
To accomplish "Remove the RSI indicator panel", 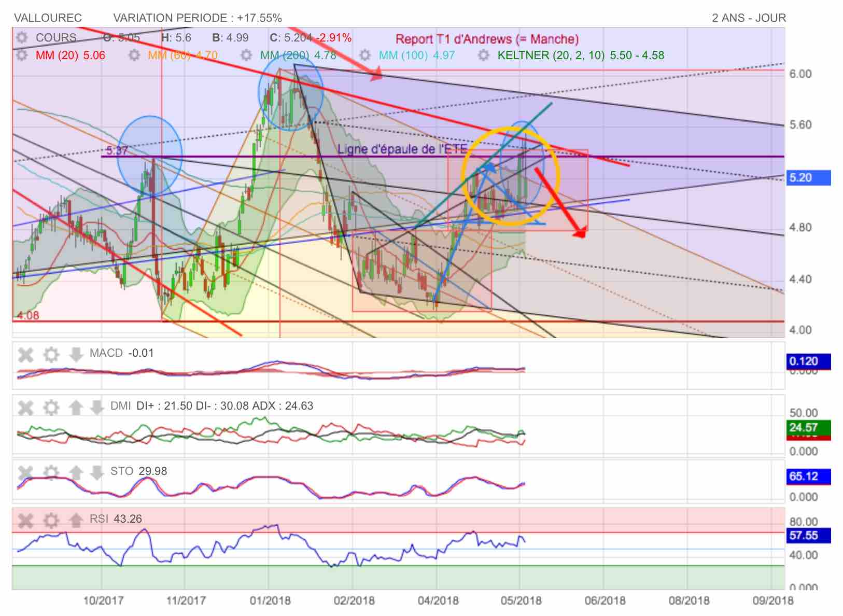I will coord(25,520).
